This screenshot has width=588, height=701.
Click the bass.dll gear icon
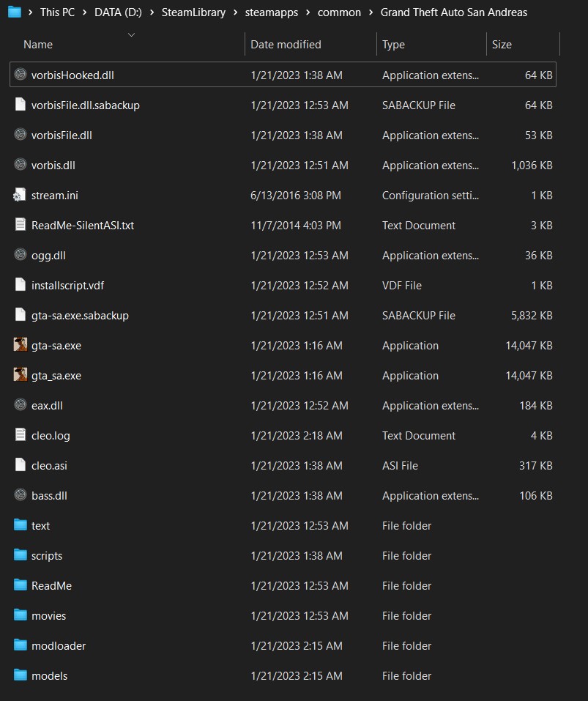[20, 495]
